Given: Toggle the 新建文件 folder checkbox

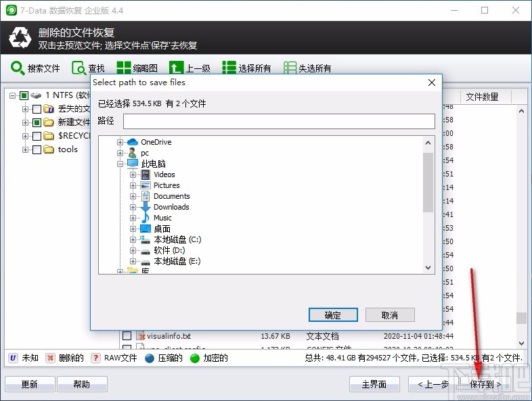Looking at the screenshot, I should pos(37,122).
